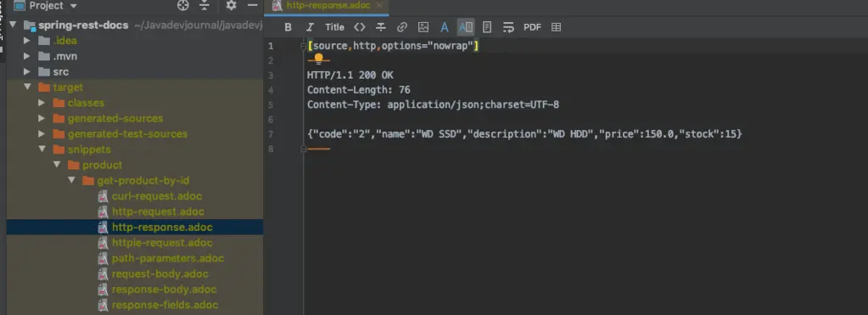
Task: Show editor and preview split view
Action: click(x=466, y=27)
